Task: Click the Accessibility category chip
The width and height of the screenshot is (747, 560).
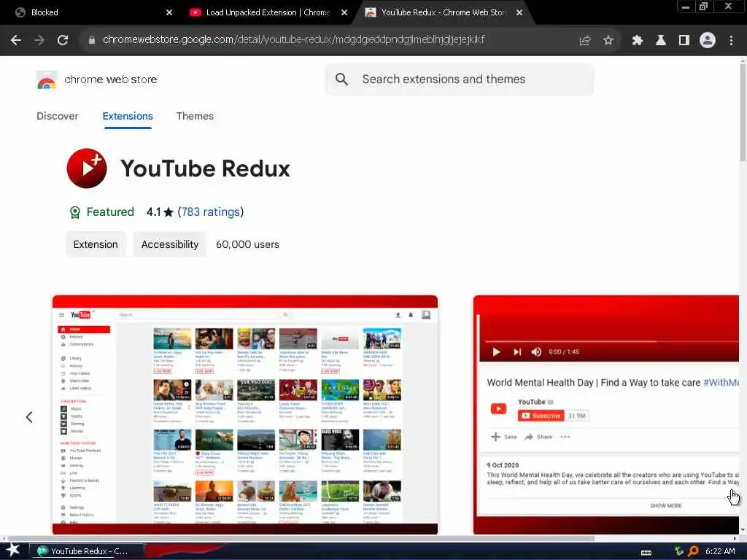Action: coord(169,244)
